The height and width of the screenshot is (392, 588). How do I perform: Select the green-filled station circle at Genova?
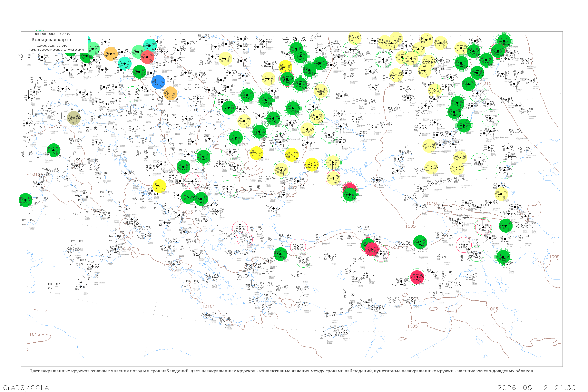click(54, 151)
